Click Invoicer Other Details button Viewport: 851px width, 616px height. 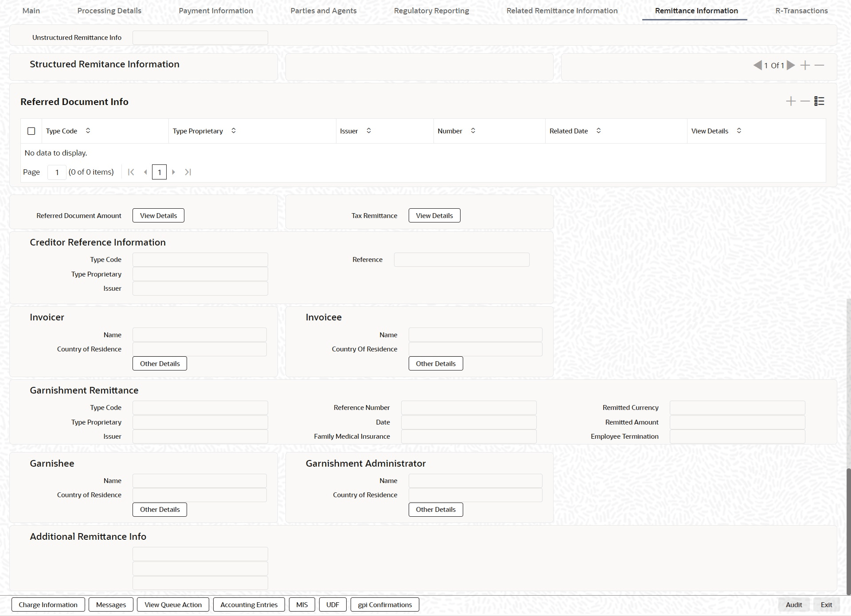point(160,363)
